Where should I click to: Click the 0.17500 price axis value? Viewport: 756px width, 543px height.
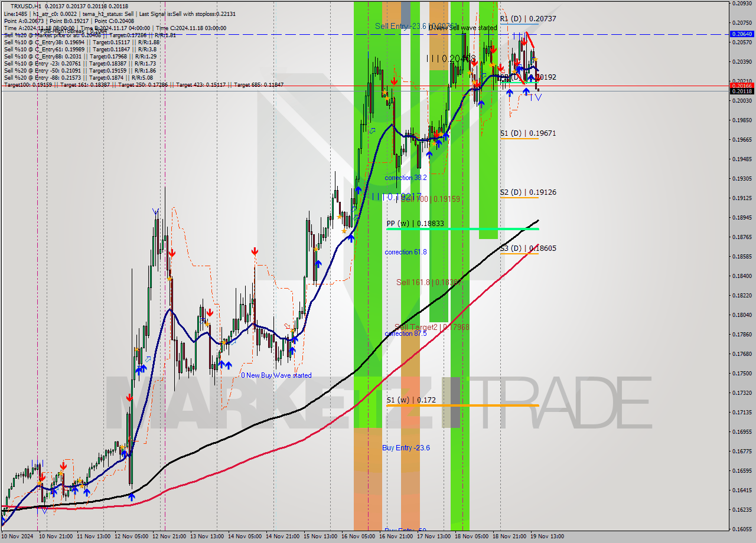(x=742, y=373)
